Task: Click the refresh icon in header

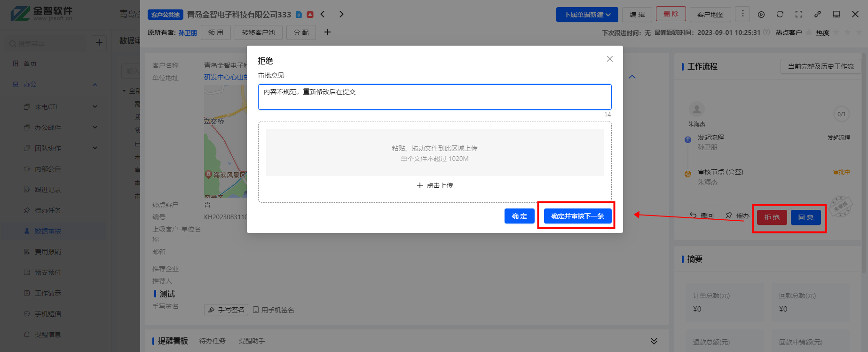Action: pos(780,14)
